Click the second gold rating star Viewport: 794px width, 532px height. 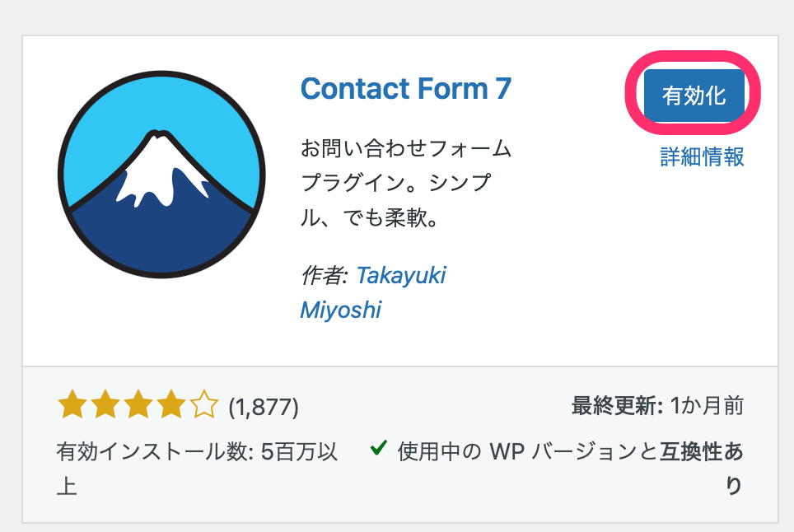[105, 405]
